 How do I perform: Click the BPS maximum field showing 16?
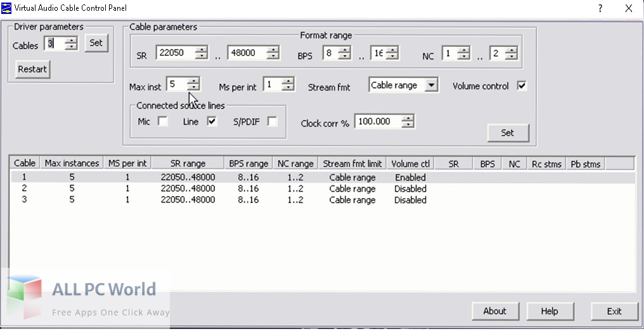click(x=378, y=53)
